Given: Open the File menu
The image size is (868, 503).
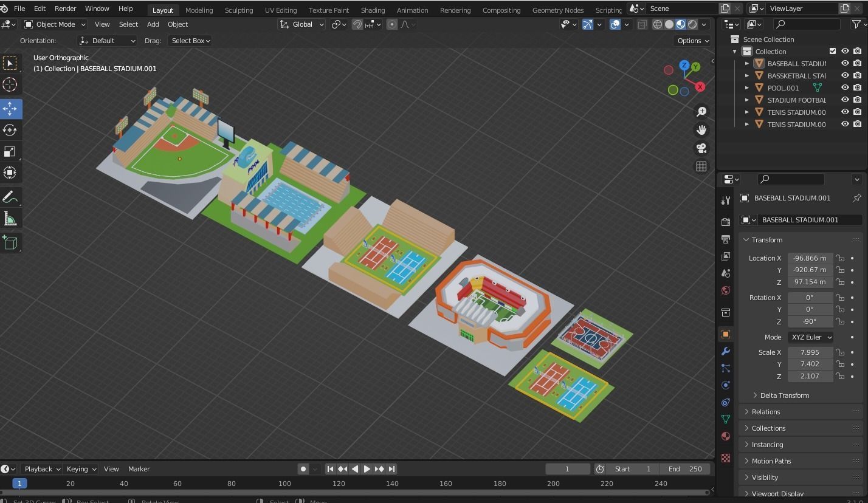Looking at the screenshot, I should click(x=19, y=9).
